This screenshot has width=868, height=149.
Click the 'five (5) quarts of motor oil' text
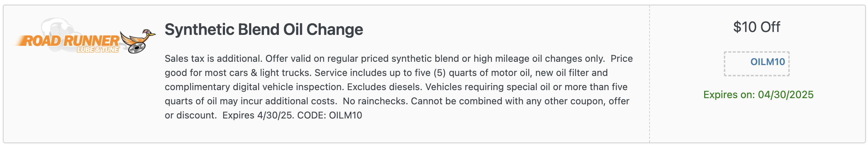click(x=469, y=73)
